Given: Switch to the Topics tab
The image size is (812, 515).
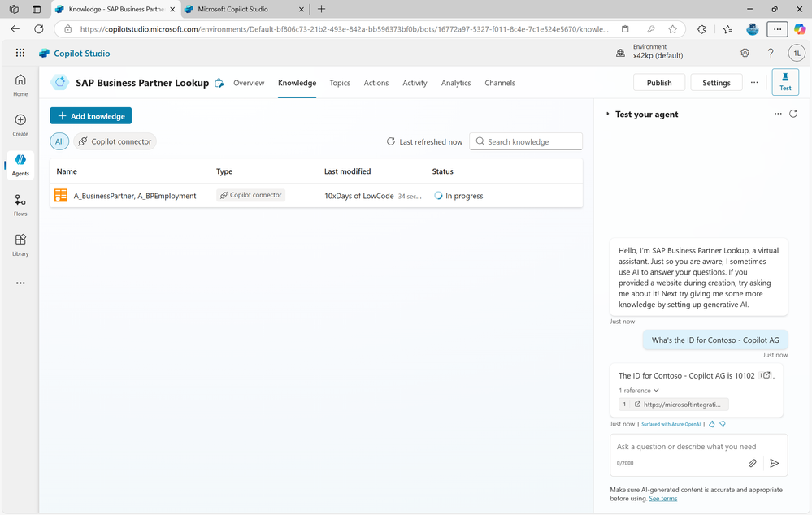Looking at the screenshot, I should pyautogui.click(x=340, y=83).
